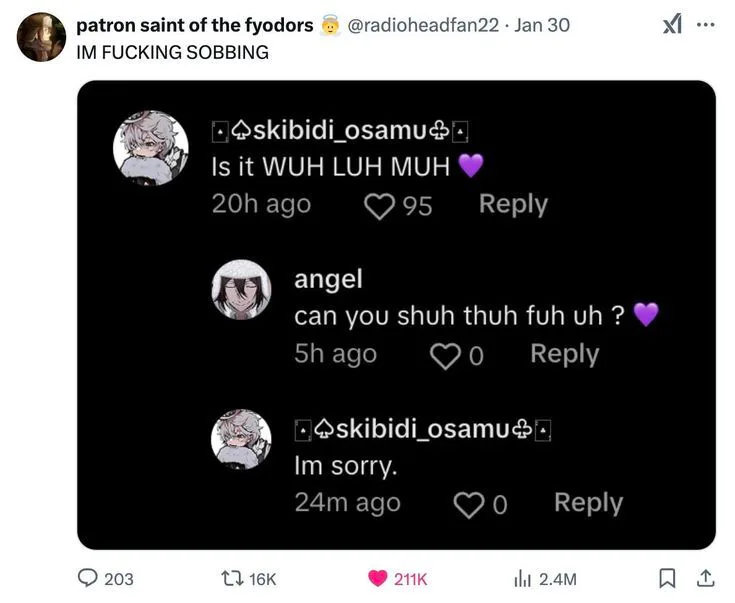Like the 'Is it WUH LUH MUH' comment

(380, 206)
